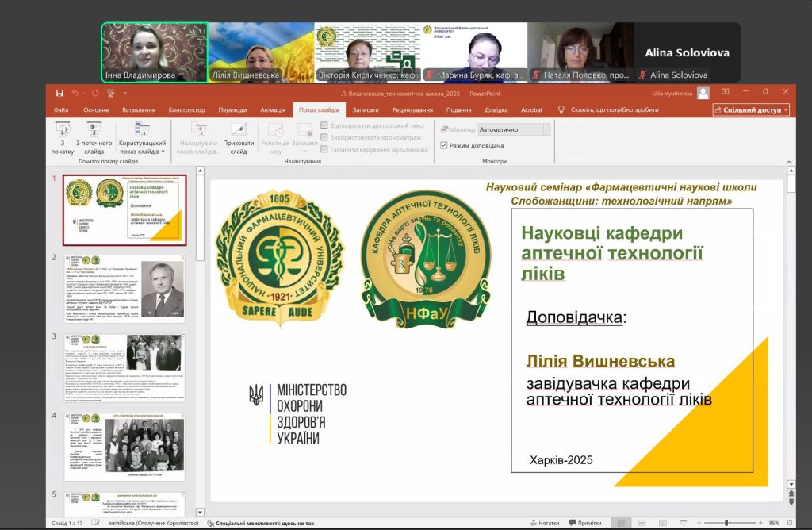This screenshot has height=530, width=812.
Task: Uncheck Режим доповідача presenter view
Action: coord(444,145)
